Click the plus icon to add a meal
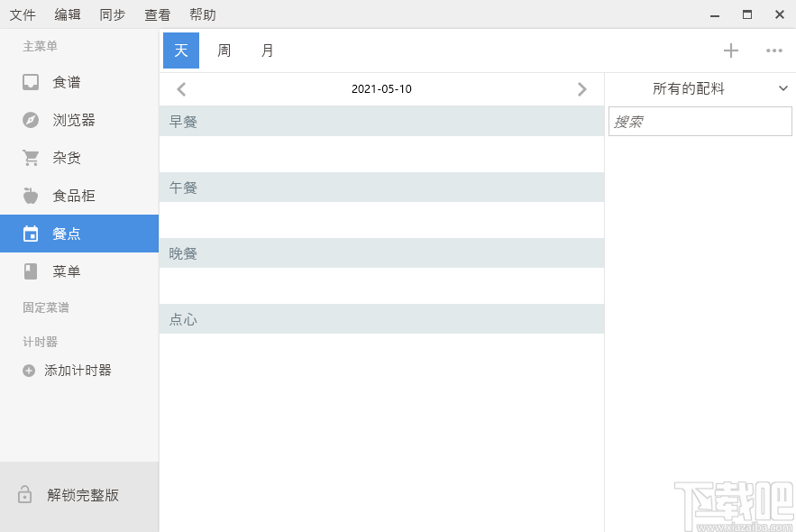 (731, 50)
